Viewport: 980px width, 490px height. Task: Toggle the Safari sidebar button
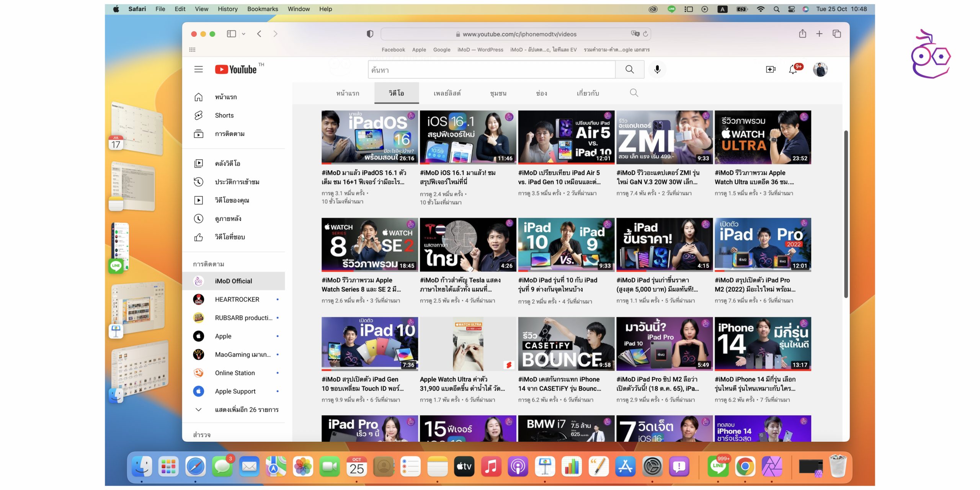point(231,34)
